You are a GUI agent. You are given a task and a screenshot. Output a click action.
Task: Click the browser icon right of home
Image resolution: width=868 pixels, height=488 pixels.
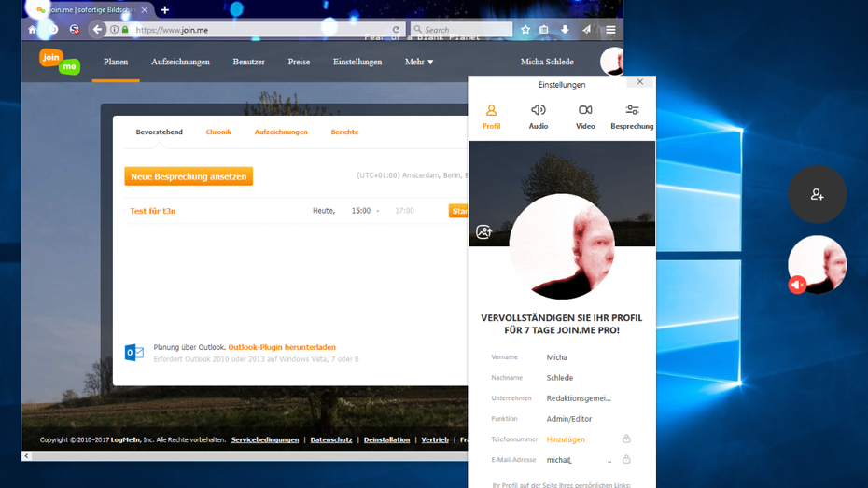coord(53,29)
